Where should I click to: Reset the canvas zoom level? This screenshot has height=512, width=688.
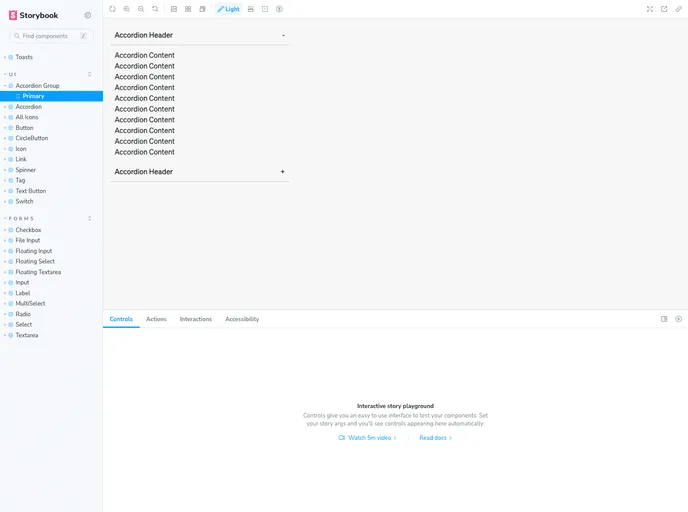[x=155, y=9]
